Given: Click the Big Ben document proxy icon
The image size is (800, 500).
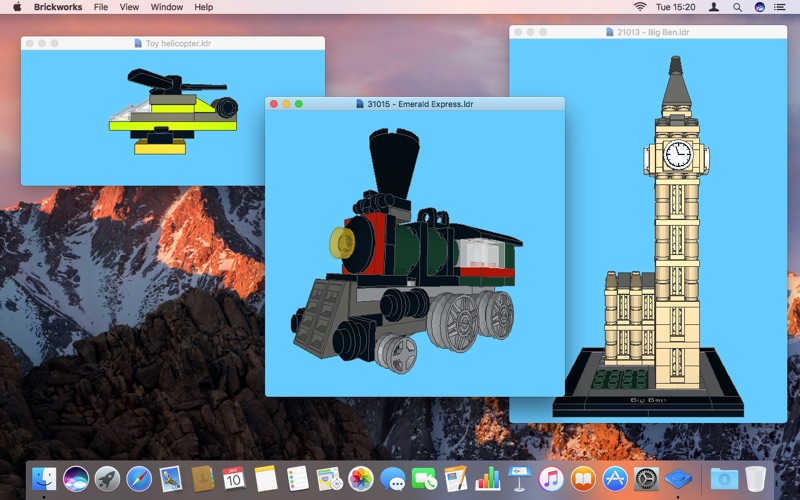Looking at the screenshot, I should coord(609,32).
